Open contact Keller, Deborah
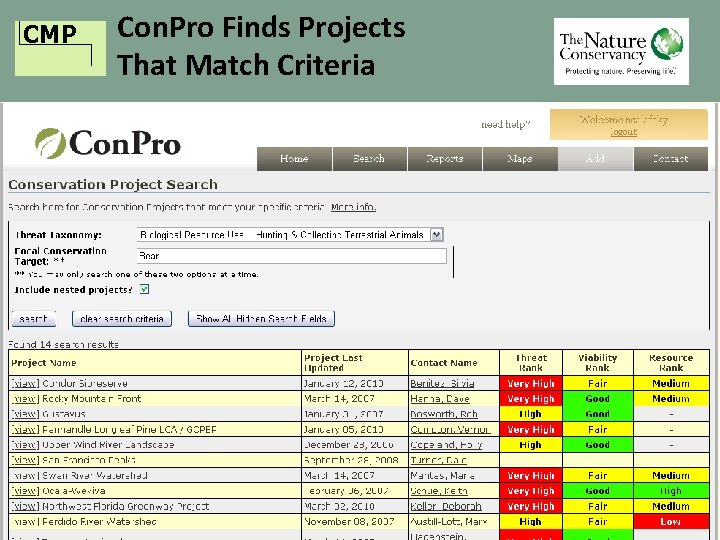The image size is (720, 540). (x=446, y=506)
